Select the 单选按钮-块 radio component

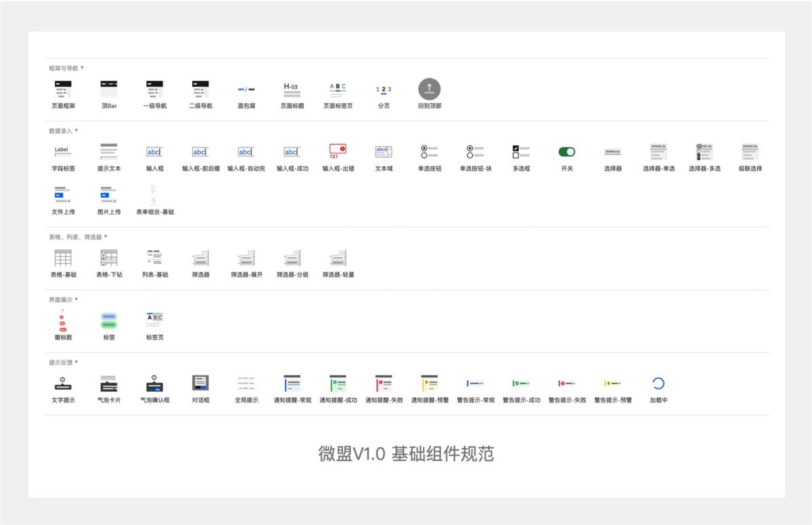(x=475, y=152)
